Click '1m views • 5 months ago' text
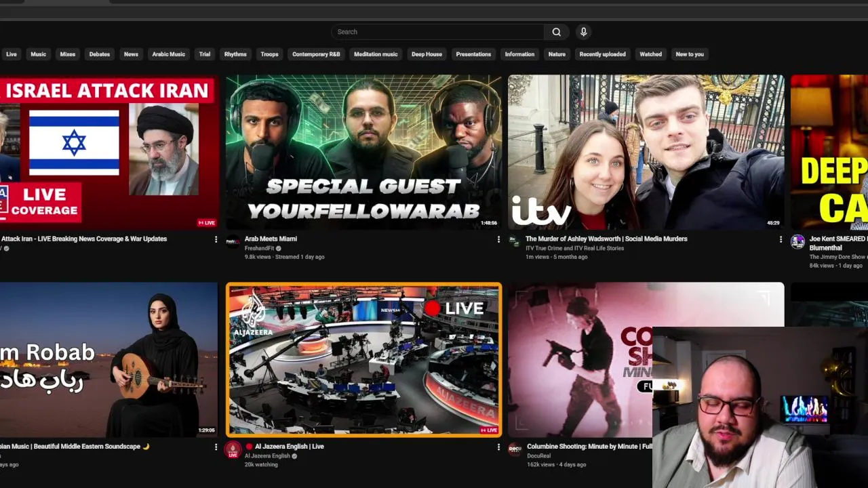The height and width of the screenshot is (488, 868). [x=556, y=257]
